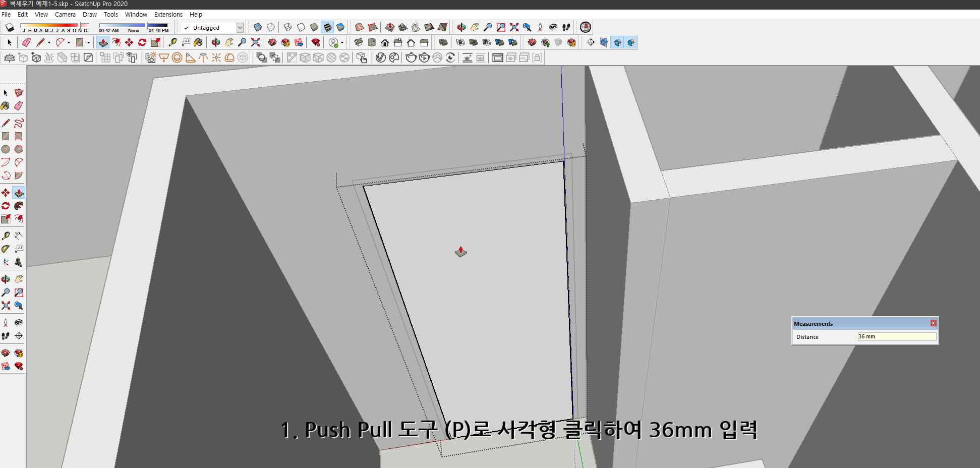Select the Scale tool in left toolbar
The width and height of the screenshot is (980, 468).
(x=6, y=219)
